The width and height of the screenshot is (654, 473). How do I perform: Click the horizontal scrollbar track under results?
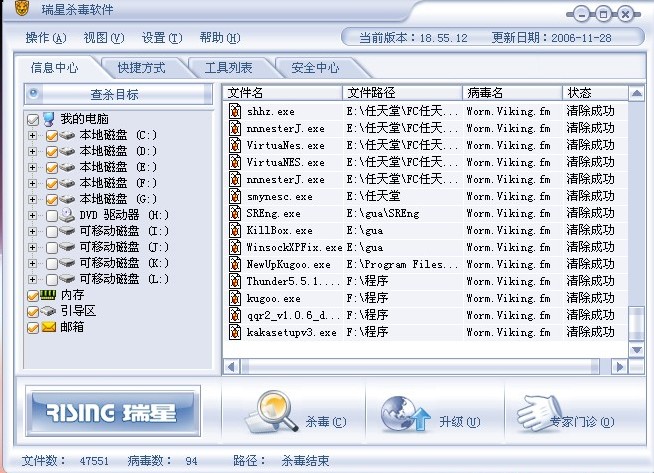point(420,367)
